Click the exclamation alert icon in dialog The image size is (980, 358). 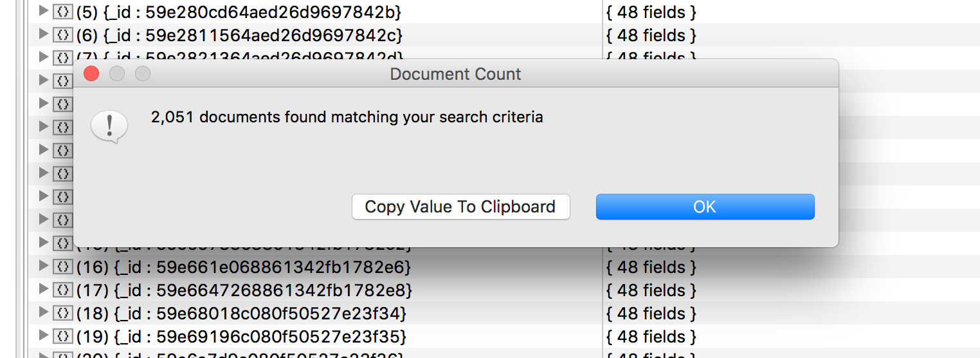pyautogui.click(x=109, y=126)
